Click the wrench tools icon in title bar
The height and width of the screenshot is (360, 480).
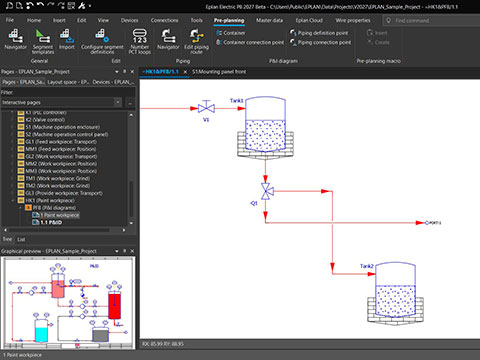click(x=81, y=5)
